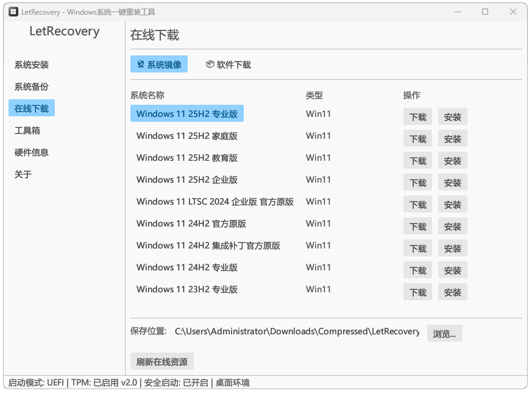Go to 工具箱 in the sidebar
This screenshot has height=394, width=532.
[x=27, y=130]
